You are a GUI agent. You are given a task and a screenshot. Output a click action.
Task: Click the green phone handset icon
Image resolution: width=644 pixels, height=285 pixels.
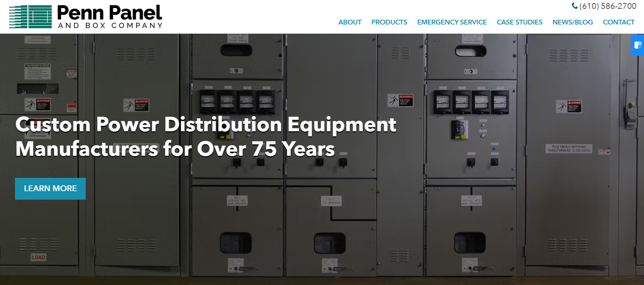[x=575, y=6]
